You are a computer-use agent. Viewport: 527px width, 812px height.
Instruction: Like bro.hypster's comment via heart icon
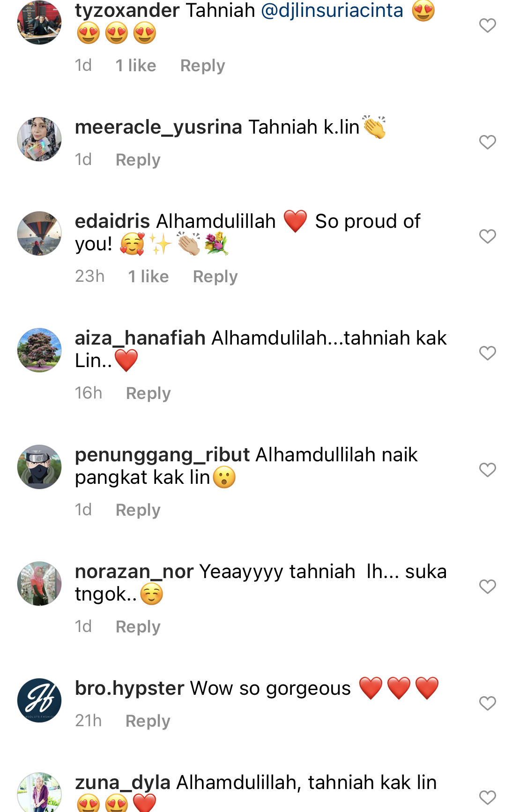click(x=487, y=703)
